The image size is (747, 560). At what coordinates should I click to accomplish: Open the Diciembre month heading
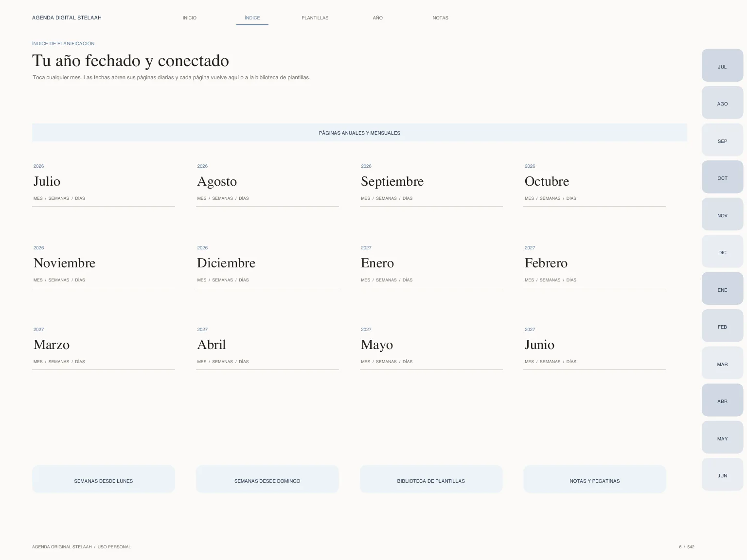coord(226,263)
